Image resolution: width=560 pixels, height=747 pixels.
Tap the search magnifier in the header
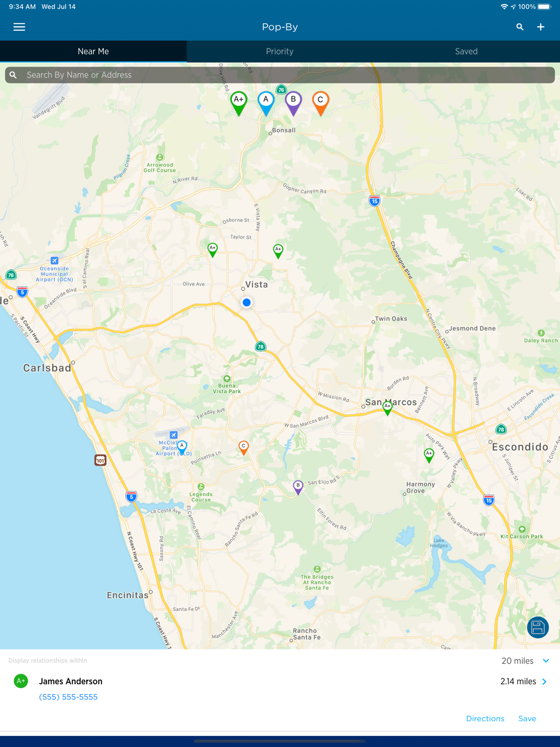pyautogui.click(x=520, y=27)
